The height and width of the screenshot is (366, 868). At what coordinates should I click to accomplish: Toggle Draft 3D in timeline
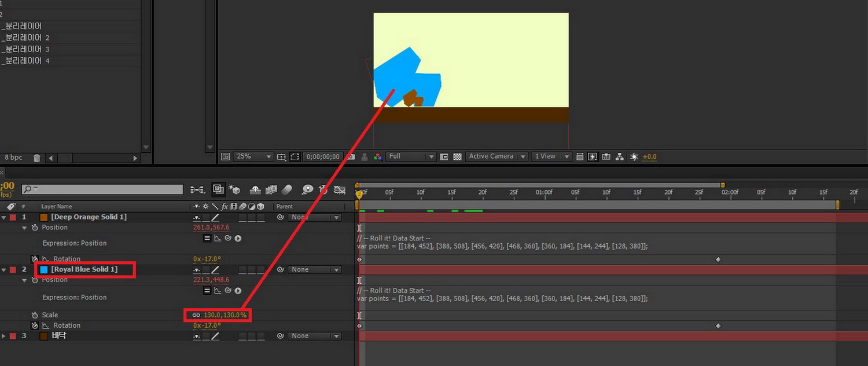point(234,189)
